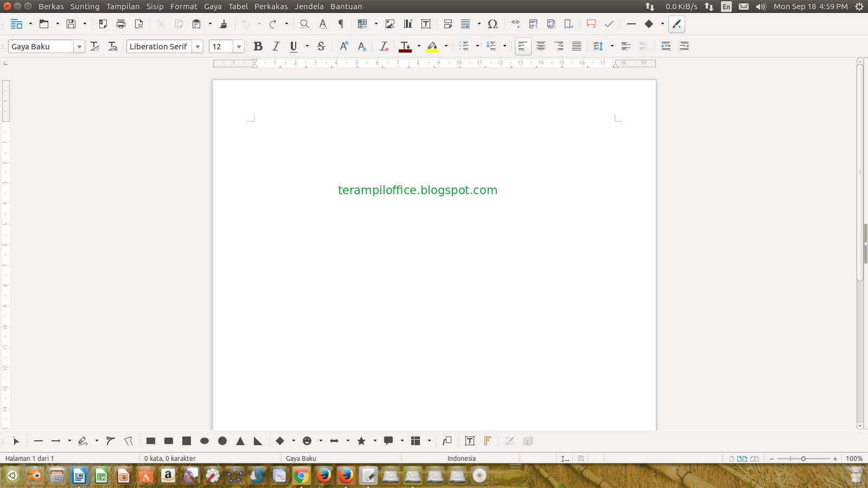This screenshot has height=488, width=868.
Task: Open the Find and Replace tool
Action: [x=304, y=24]
